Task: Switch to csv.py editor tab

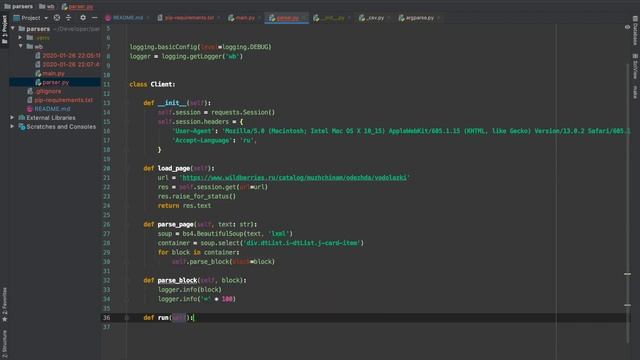Action: pyautogui.click(x=375, y=18)
